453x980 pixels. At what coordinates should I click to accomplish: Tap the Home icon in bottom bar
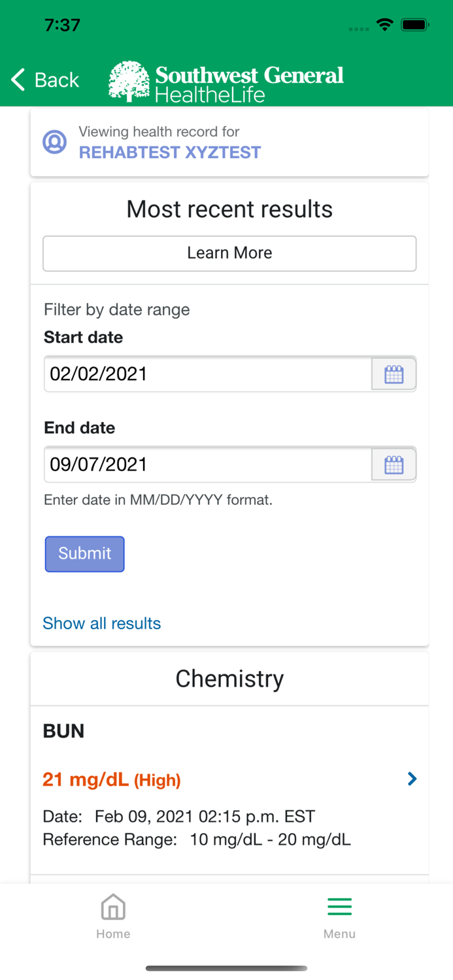(x=113, y=907)
